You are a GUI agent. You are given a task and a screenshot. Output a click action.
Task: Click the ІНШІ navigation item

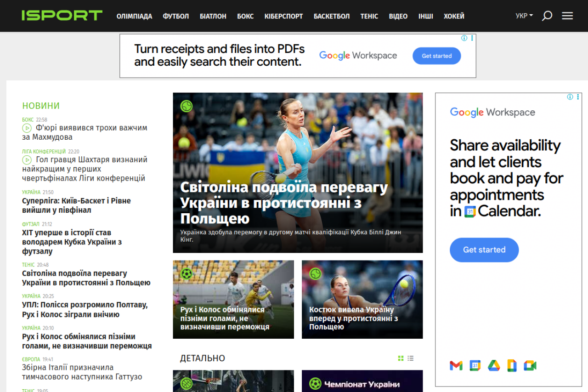(x=426, y=16)
